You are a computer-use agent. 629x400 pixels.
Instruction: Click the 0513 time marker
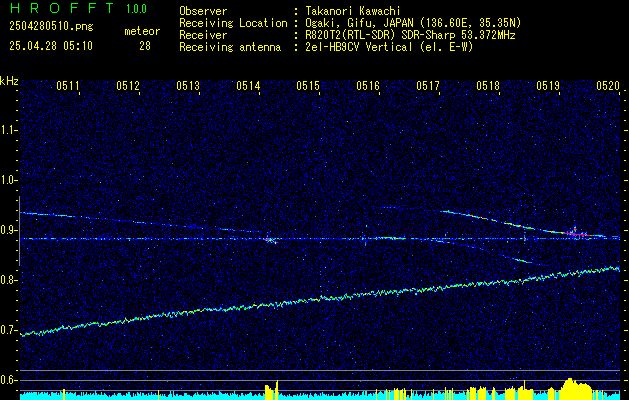tap(188, 85)
